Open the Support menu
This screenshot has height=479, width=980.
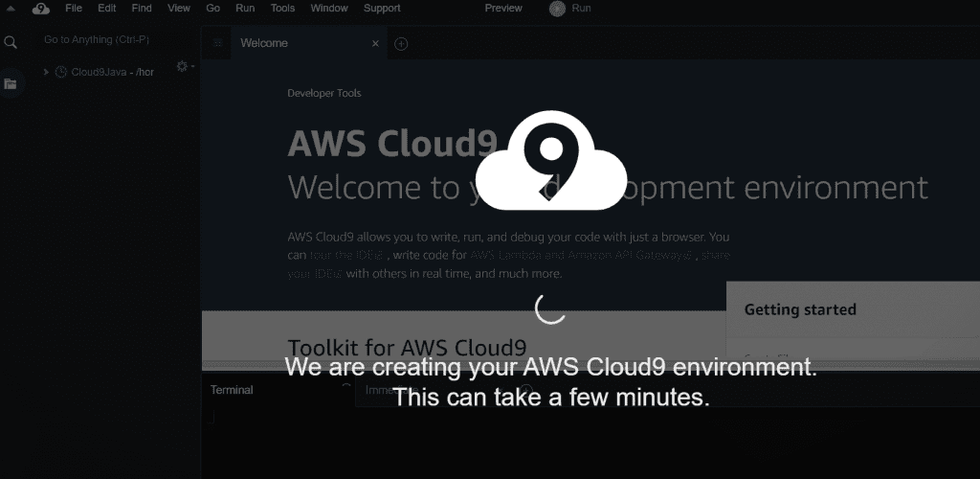[382, 9]
